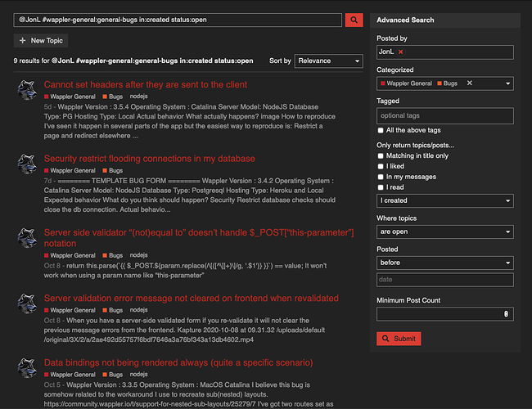Enable 'Matching in title only' checkbox

click(x=381, y=155)
